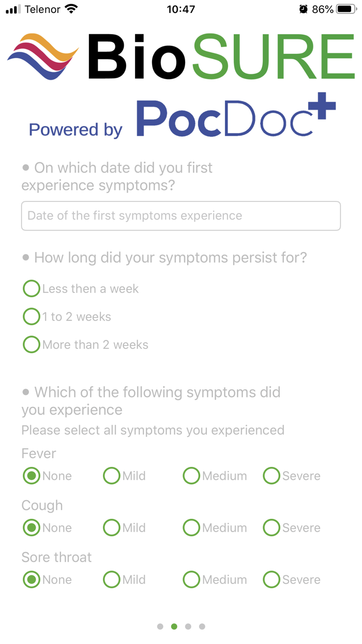Viewport: 362px width, 644px height.
Task: Select 'More than 2 weeks' duration
Action: click(31, 344)
